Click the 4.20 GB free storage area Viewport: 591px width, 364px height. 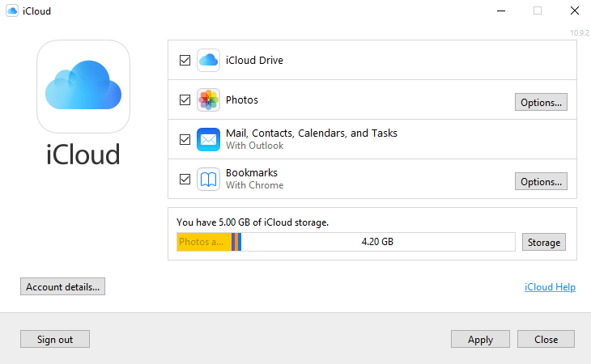(x=377, y=242)
